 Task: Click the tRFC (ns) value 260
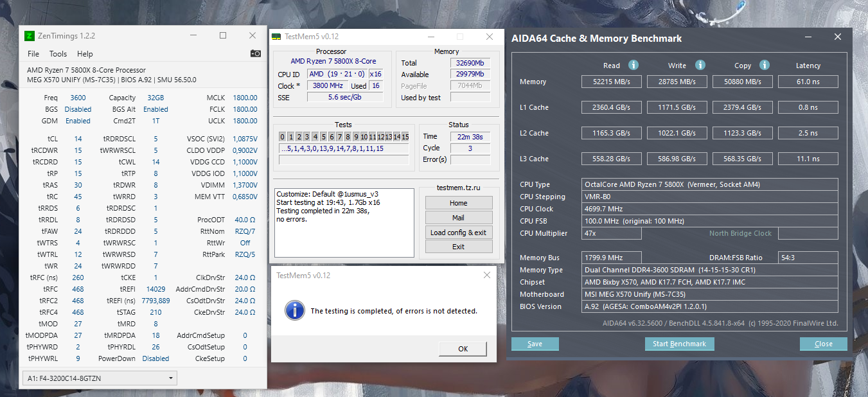78,278
